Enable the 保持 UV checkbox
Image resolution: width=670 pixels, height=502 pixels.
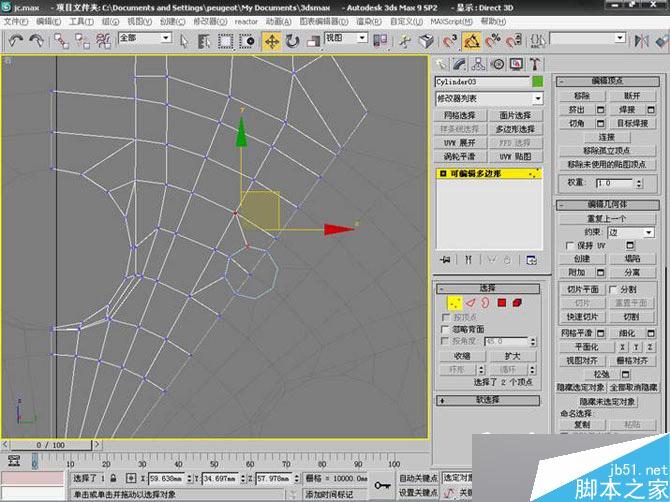(569, 246)
